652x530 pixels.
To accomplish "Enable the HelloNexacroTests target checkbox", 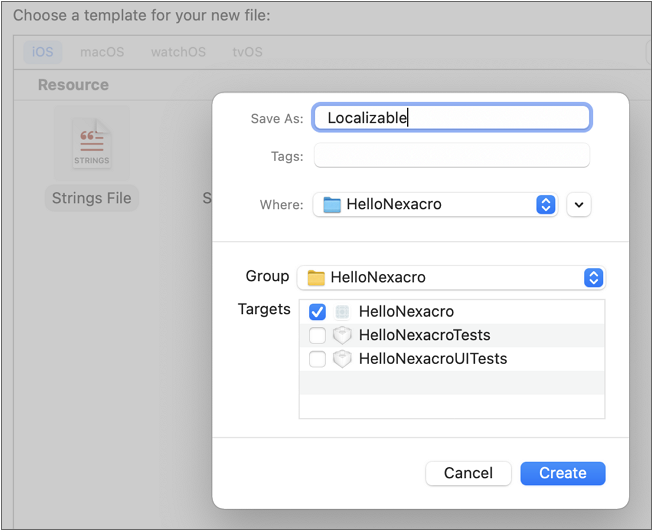I will [x=317, y=335].
